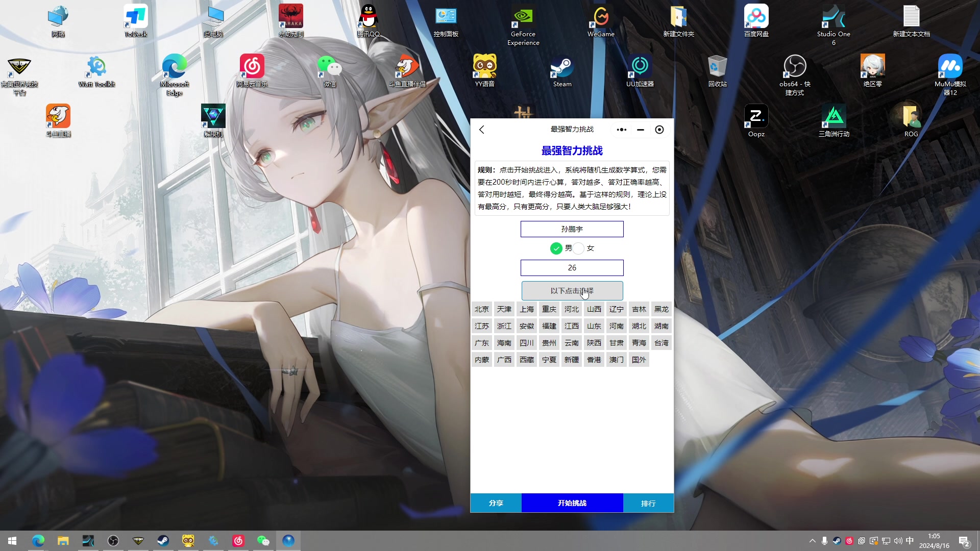Open the MuMu模拟器12 desktop icon
Viewport: 980px width, 551px height.
950,75
